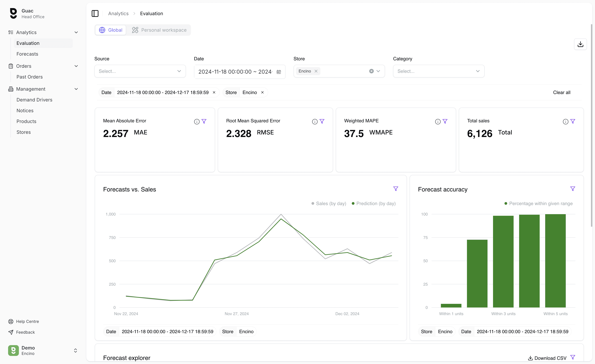Click the Help Centre icon in sidebar
595x364 pixels.
[x=11, y=321]
